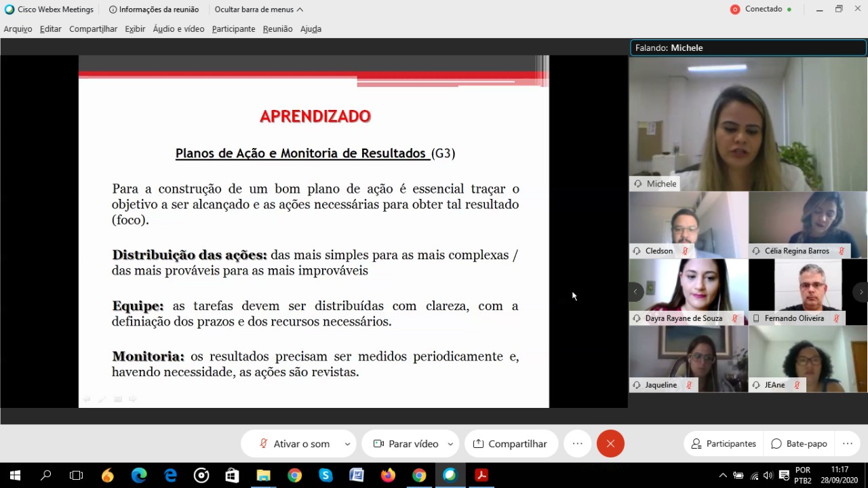Click the Compartilhar share button
Viewport: 868px width, 488px height.
[x=511, y=444]
